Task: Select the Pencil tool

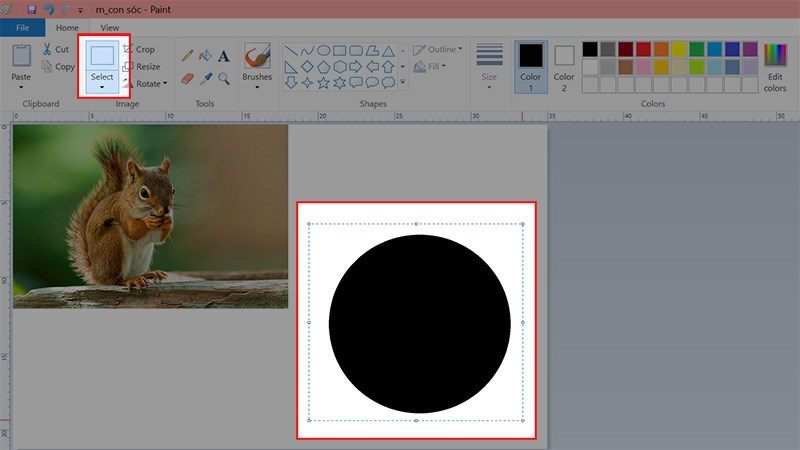Action: pos(187,56)
